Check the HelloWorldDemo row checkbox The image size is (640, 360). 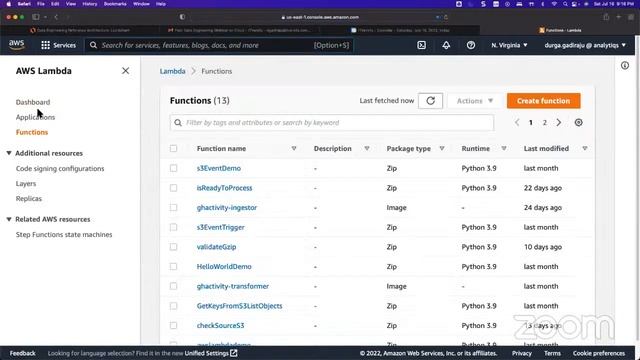173,267
